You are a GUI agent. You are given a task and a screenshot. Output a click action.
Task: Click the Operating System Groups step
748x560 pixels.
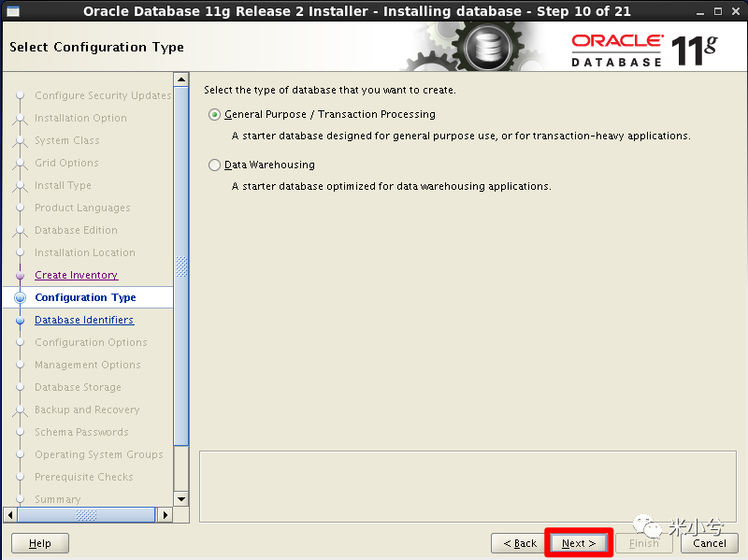(99, 454)
